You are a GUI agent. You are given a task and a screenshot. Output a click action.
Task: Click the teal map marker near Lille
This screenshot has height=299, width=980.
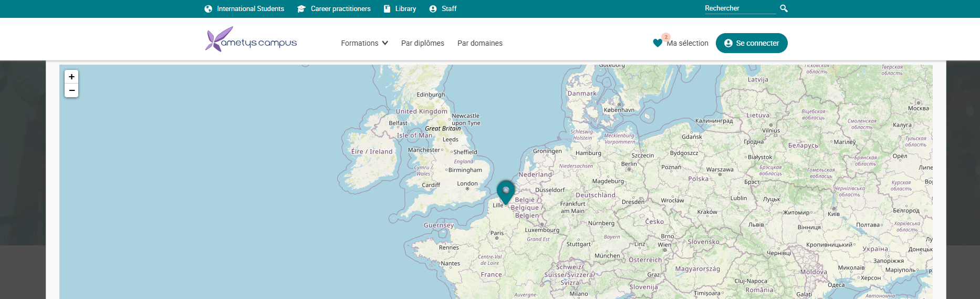(x=506, y=191)
